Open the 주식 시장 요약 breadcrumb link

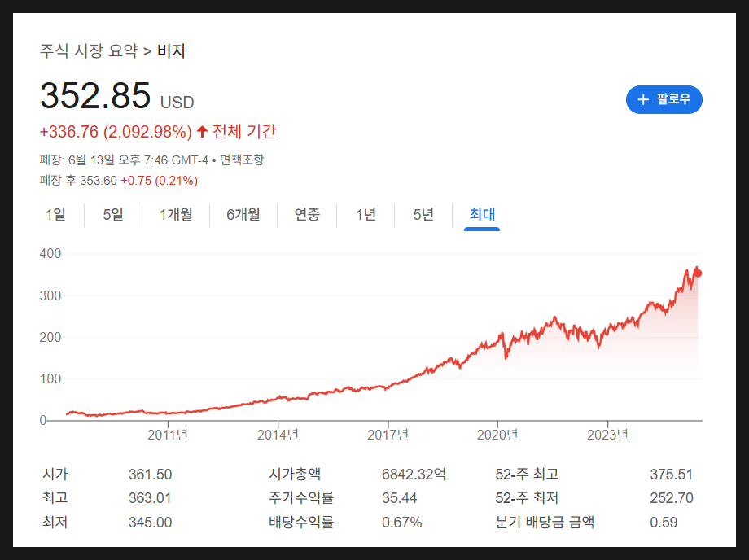(x=89, y=50)
